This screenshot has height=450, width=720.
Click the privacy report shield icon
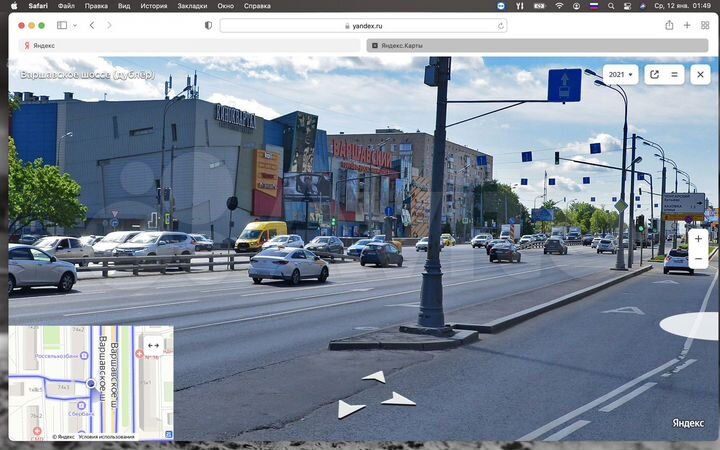point(208,25)
